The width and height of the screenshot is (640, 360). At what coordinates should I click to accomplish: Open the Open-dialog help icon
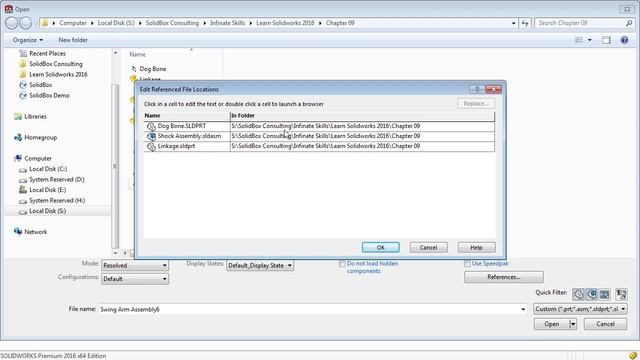click(x=624, y=40)
